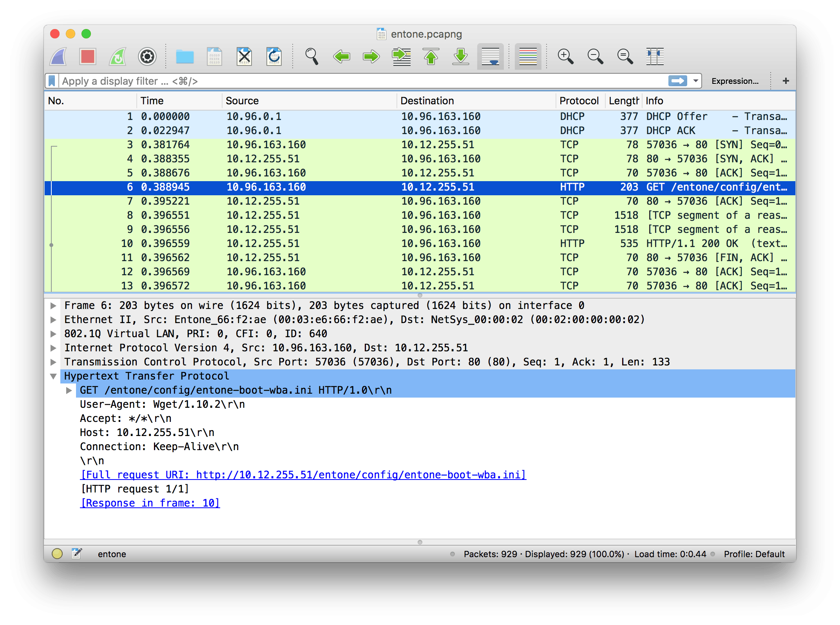
Task: Go to the first packet
Action: click(431, 56)
